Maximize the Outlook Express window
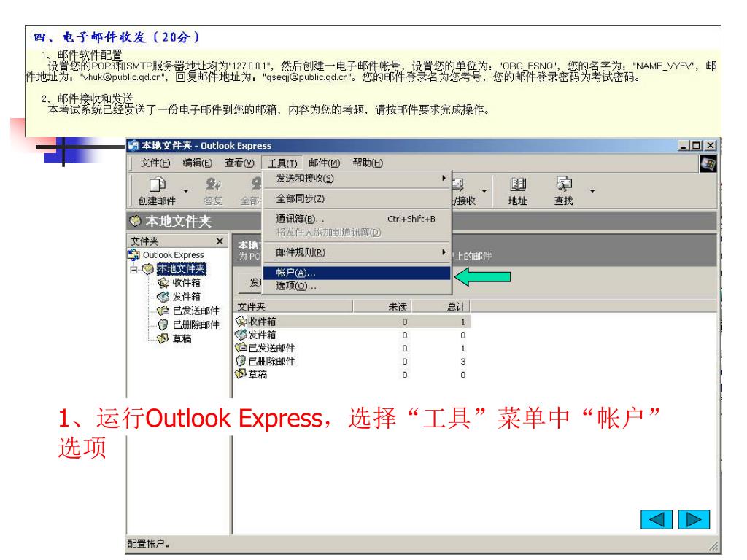The height and width of the screenshot is (560, 747). pyautogui.click(x=696, y=146)
